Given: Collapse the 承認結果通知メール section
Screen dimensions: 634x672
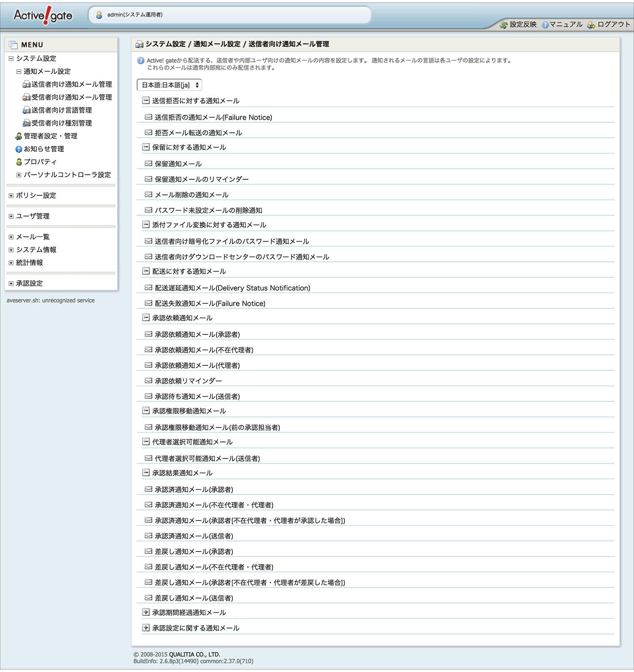Looking at the screenshot, I should click(x=146, y=472).
